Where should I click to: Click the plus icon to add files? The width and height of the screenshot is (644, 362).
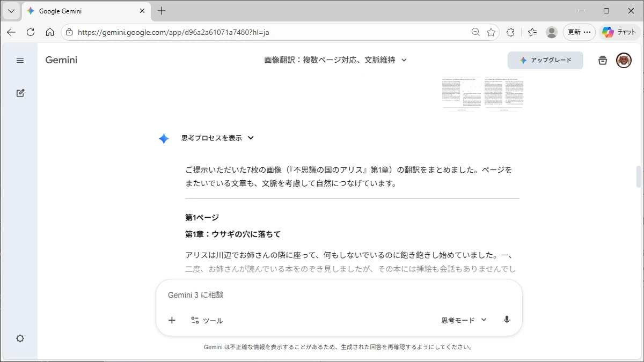[172, 320]
